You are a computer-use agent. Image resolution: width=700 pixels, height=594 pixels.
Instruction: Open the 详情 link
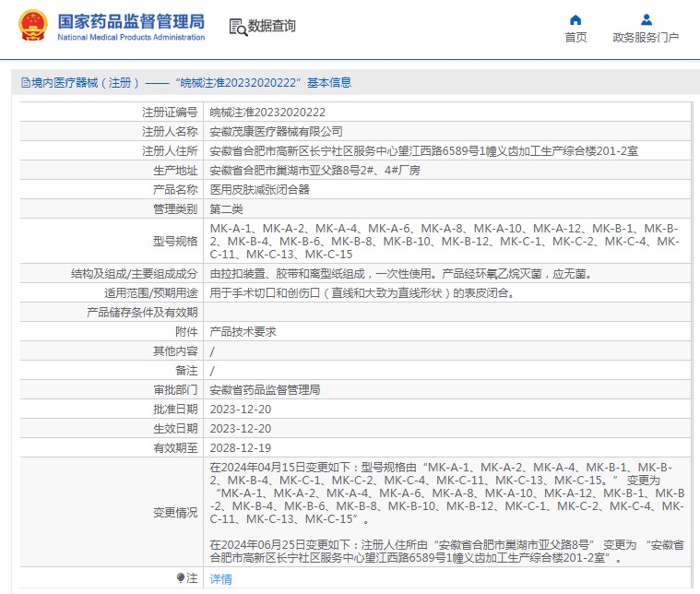click(x=221, y=579)
